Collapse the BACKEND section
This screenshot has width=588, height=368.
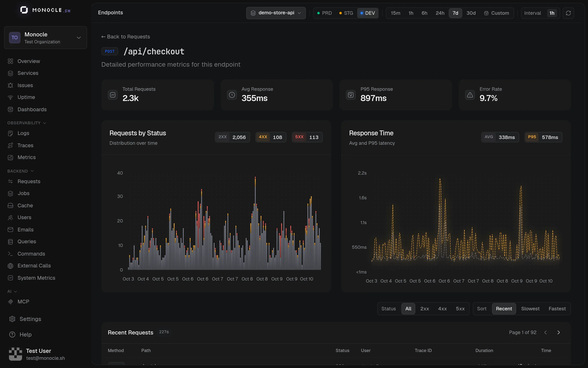coord(20,171)
